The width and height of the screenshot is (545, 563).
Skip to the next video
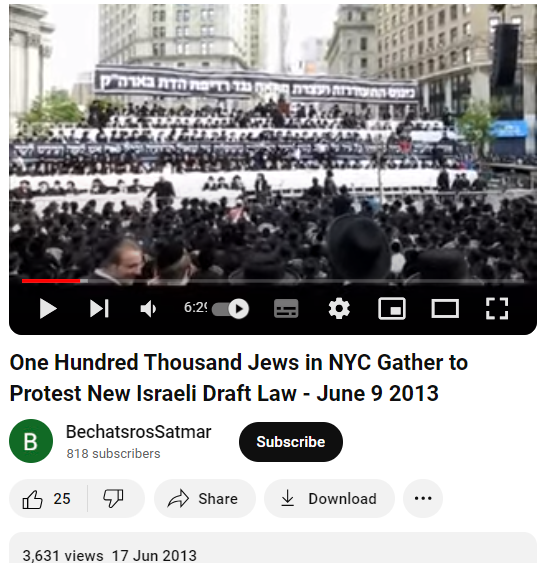point(99,308)
